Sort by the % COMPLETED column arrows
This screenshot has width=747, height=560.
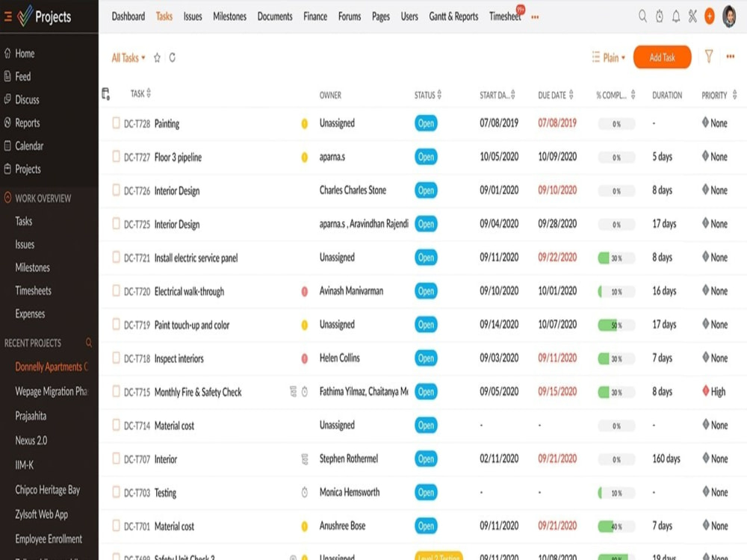[633, 94]
